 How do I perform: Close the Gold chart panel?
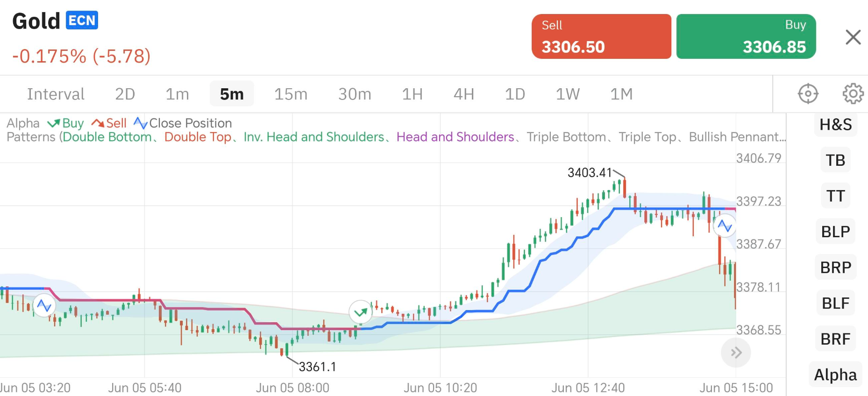[x=853, y=37]
